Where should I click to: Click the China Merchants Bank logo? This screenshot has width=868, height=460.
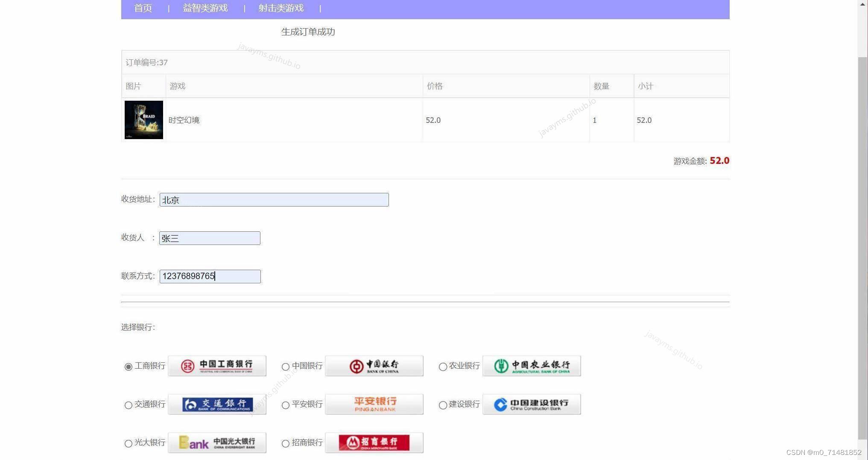(374, 443)
